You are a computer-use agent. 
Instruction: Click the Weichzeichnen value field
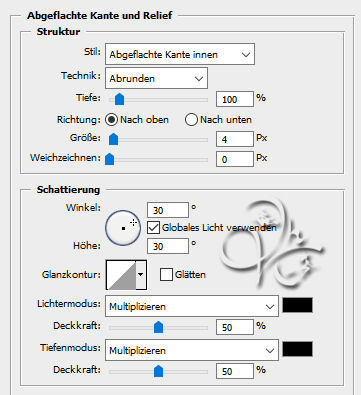coord(235,159)
